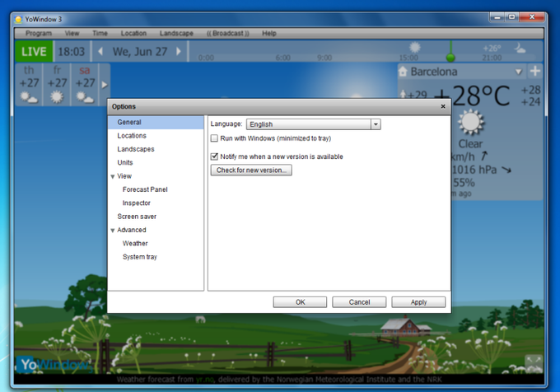Click the sun icon on the timeline
Viewport: 560px width, 392px height.
414,47
